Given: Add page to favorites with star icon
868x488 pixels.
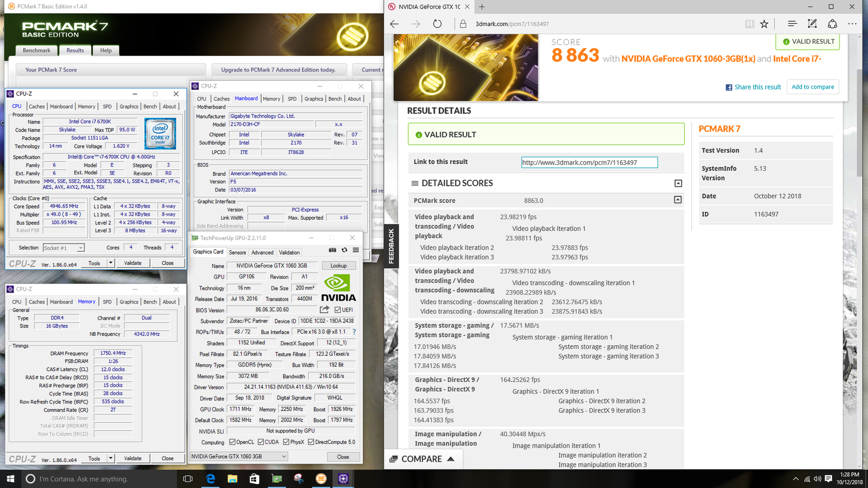Looking at the screenshot, I should [x=764, y=24].
